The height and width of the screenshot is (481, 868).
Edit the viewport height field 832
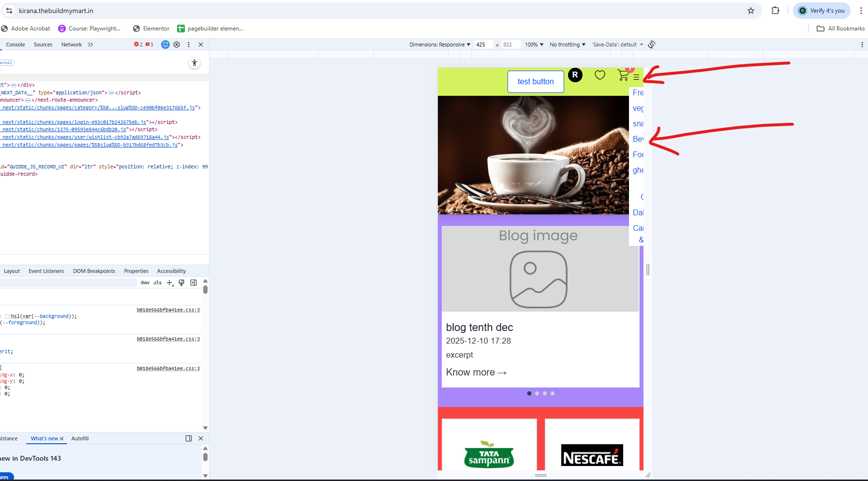(x=510, y=45)
